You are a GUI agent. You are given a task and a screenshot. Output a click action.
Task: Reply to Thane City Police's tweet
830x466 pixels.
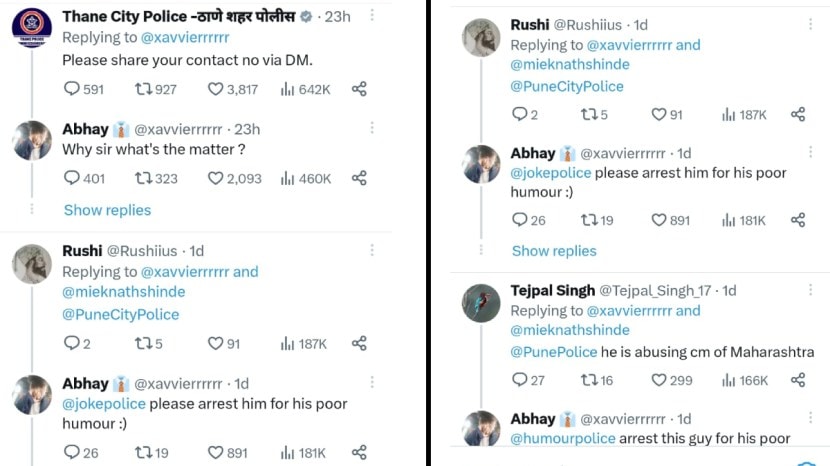[71, 89]
